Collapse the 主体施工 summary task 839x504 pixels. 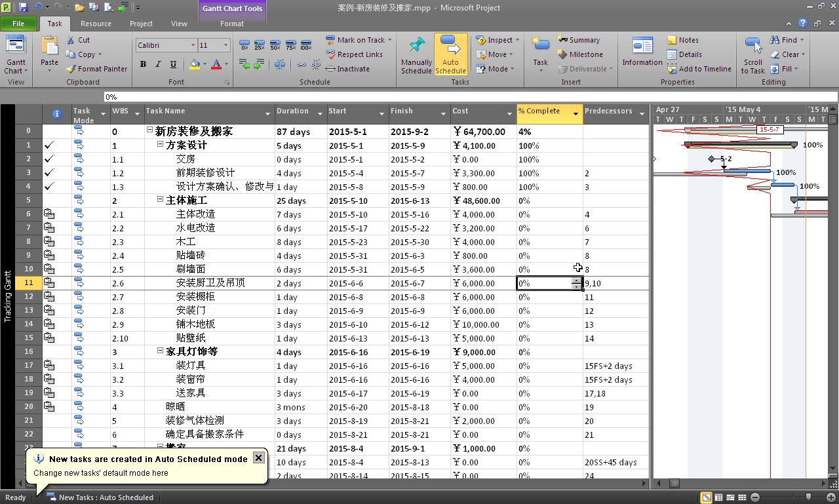(161, 201)
